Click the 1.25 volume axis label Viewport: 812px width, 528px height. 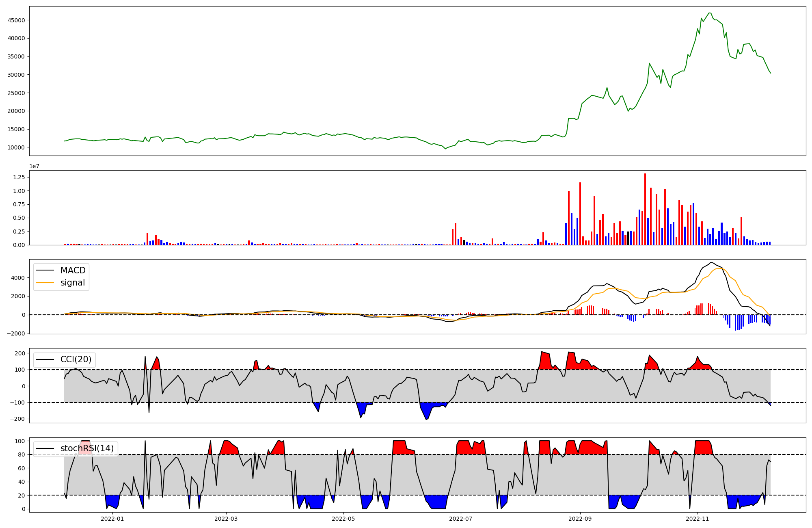coord(19,177)
